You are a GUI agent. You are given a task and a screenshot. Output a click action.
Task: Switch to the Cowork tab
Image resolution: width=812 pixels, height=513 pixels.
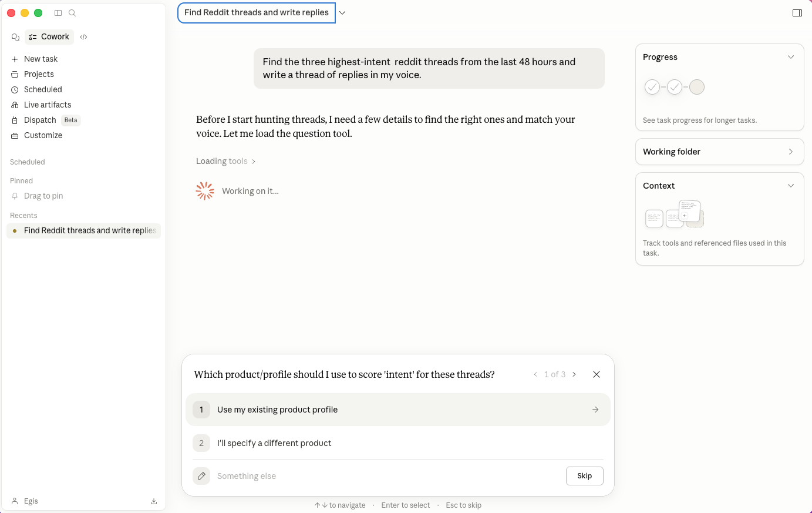[49, 36]
